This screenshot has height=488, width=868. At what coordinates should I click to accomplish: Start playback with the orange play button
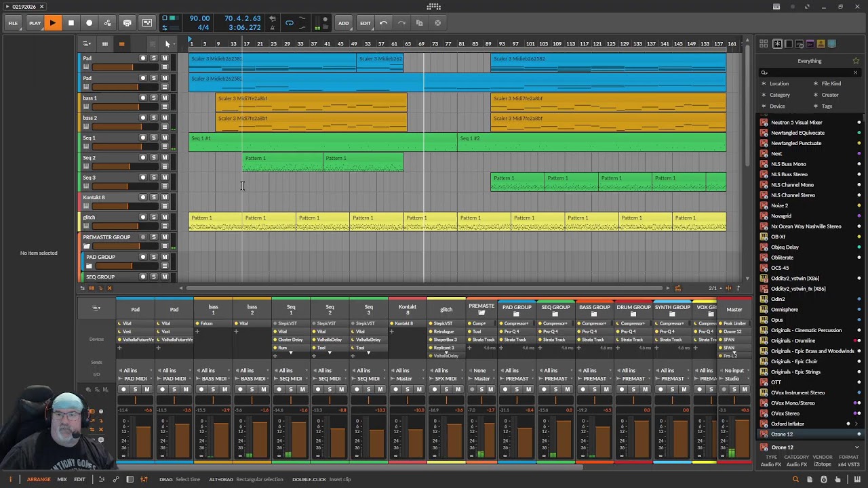pyautogui.click(x=52, y=23)
